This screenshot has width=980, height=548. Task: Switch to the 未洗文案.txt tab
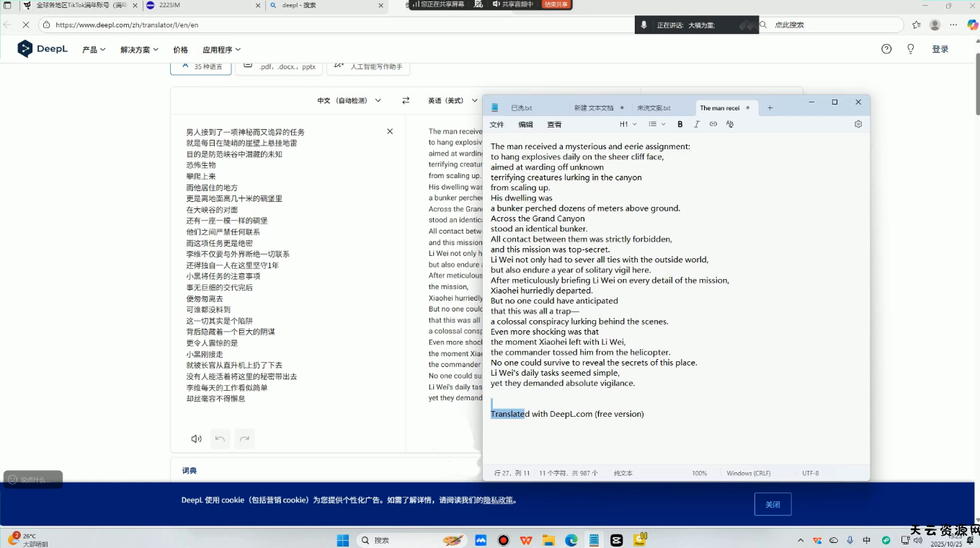[654, 108]
